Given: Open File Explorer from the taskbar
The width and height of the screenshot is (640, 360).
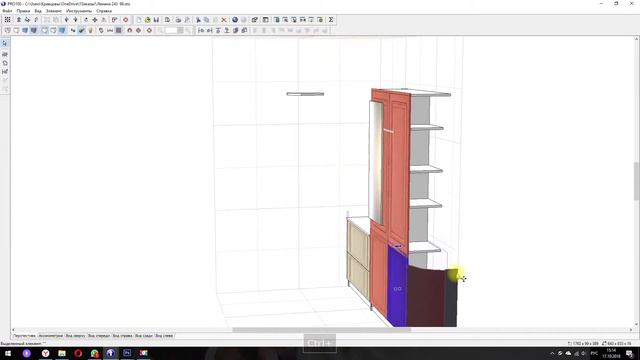Looking at the screenshot, I should pos(62,353).
